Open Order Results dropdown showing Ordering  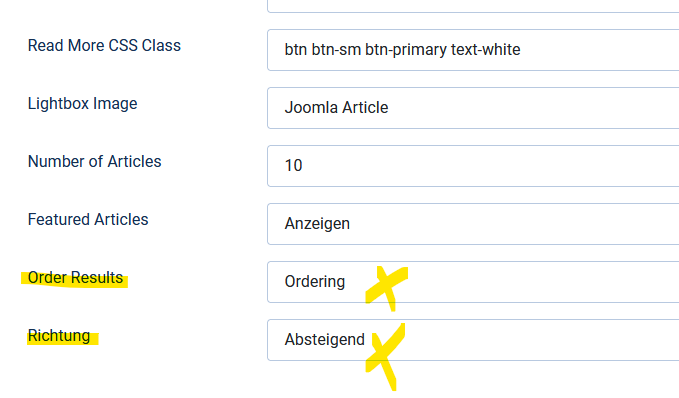pyautogui.click(x=473, y=282)
